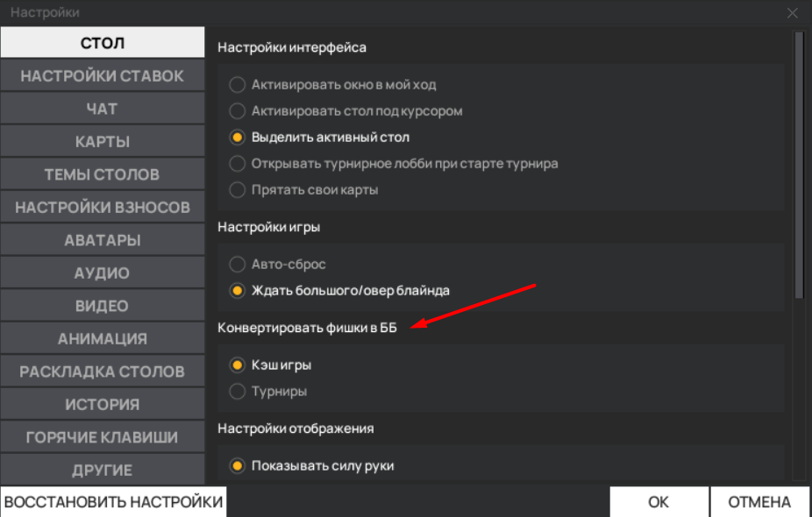Click the "ВОССТАНОВИТЬ НАСТРОЙКИ" button
812x517 pixels.
pos(113,502)
